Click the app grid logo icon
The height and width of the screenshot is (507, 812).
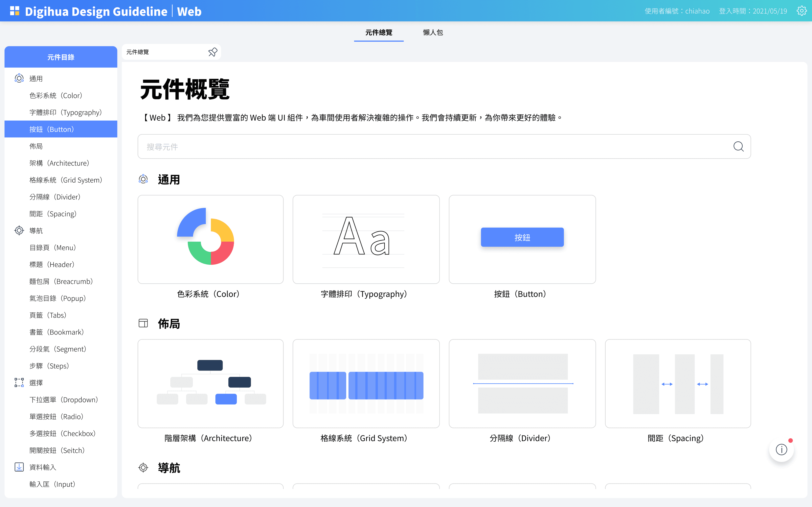pos(15,11)
